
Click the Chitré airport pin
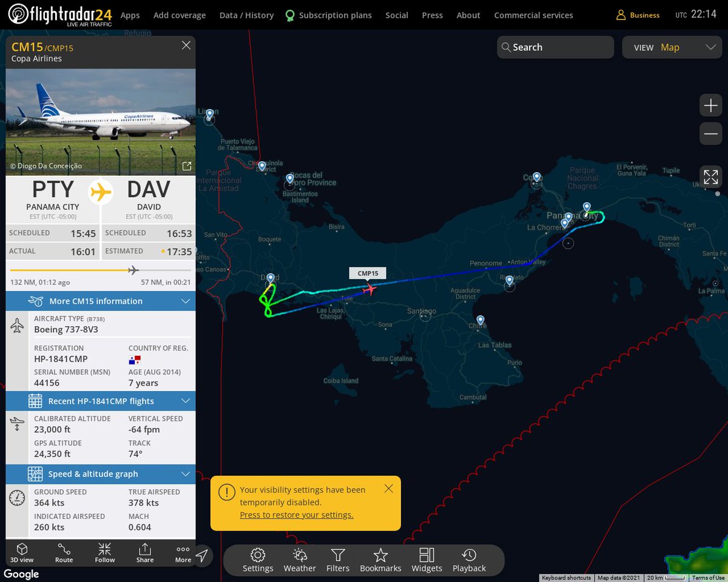pyautogui.click(x=480, y=320)
